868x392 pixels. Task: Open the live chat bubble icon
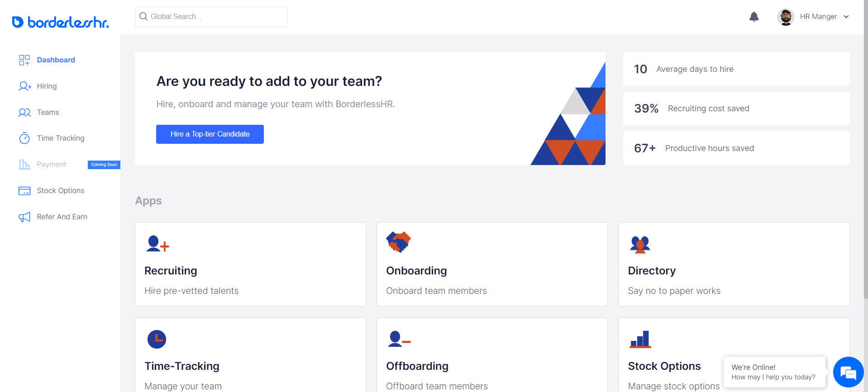[x=848, y=373]
